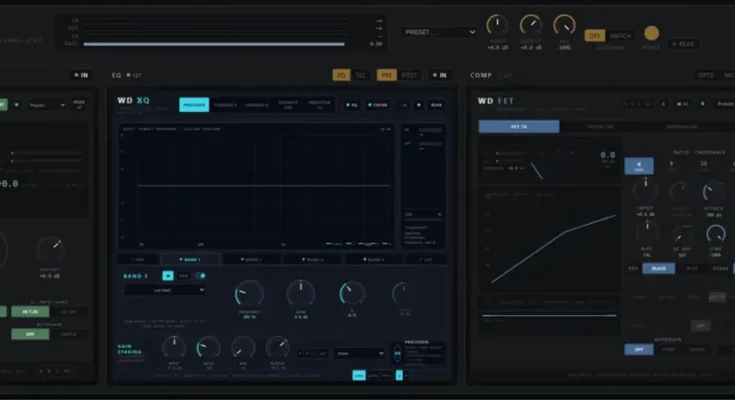Viewport: 735px width, 400px height.
Task: Select the BAND 3 tab
Action: (313, 259)
